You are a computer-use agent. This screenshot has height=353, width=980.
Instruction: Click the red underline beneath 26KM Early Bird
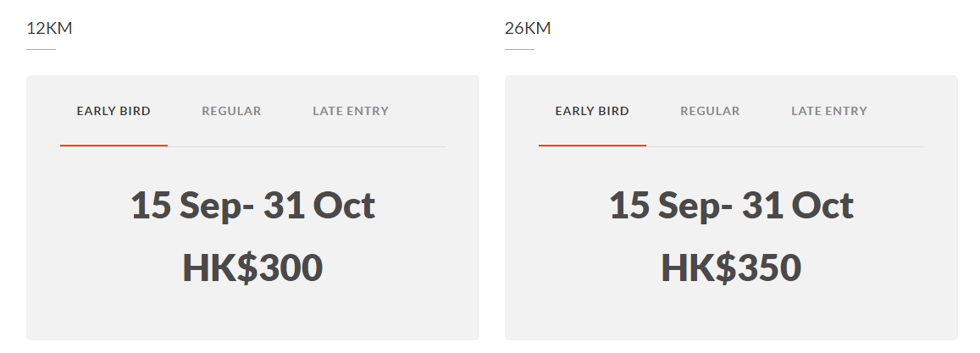tap(592, 146)
